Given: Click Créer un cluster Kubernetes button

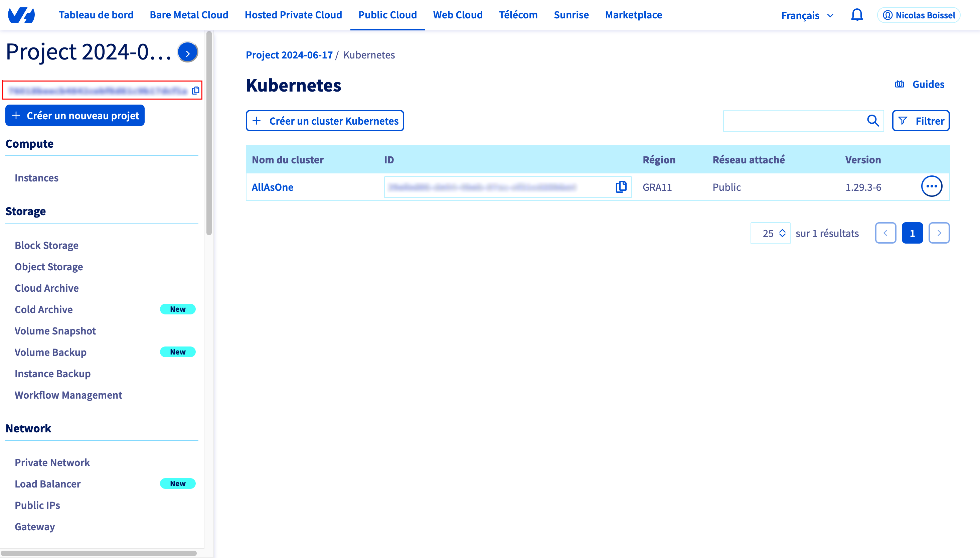Looking at the screenshot, I should click(325, 121).
